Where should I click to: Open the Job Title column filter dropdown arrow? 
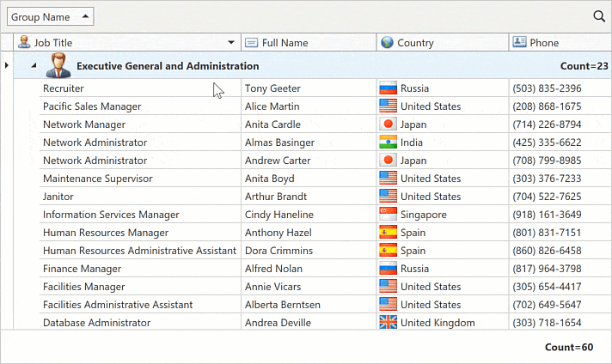[x=231, y=42]
